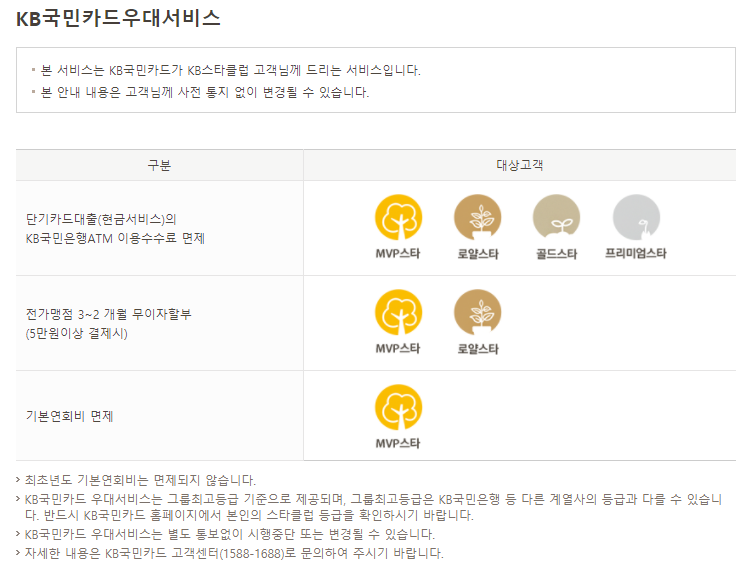Click the footnote 최초년도 기본연회비는 면제되지 않습니다

pos(140,480)
